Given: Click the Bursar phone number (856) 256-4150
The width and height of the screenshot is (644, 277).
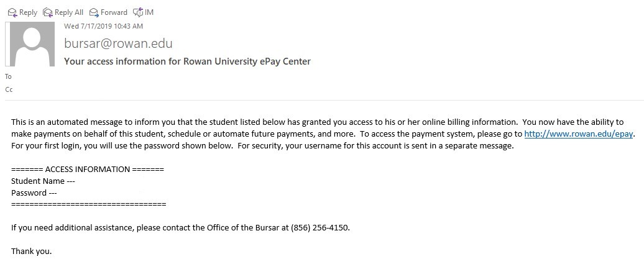Looking at the screenshot, I should tap(320, 227).
